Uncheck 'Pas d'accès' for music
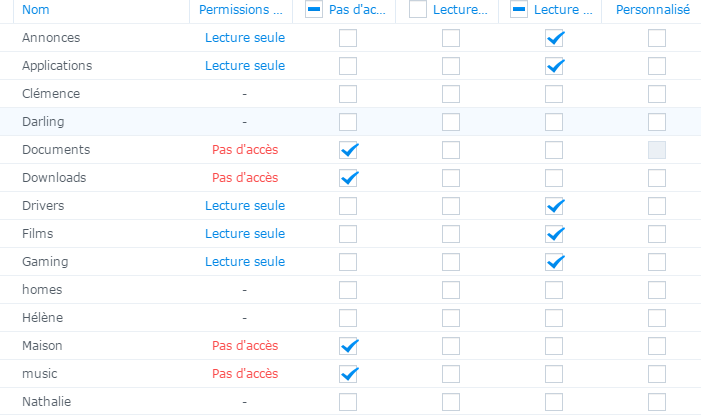 coord(348,374)
